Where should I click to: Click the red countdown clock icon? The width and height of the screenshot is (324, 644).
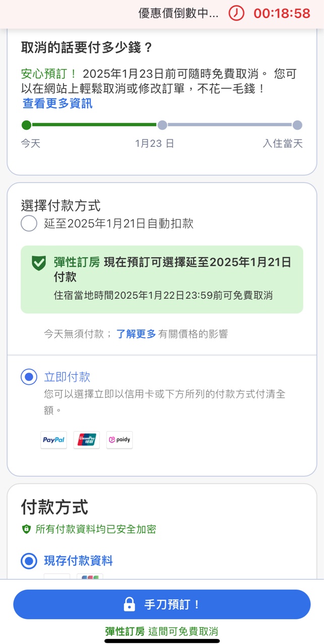(236, 13)
